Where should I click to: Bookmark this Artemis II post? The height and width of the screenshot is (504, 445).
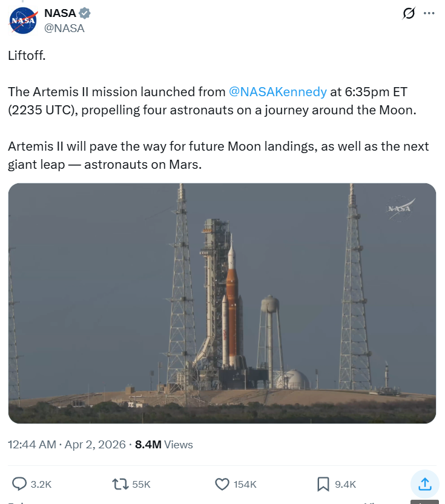tap(323, 483)
